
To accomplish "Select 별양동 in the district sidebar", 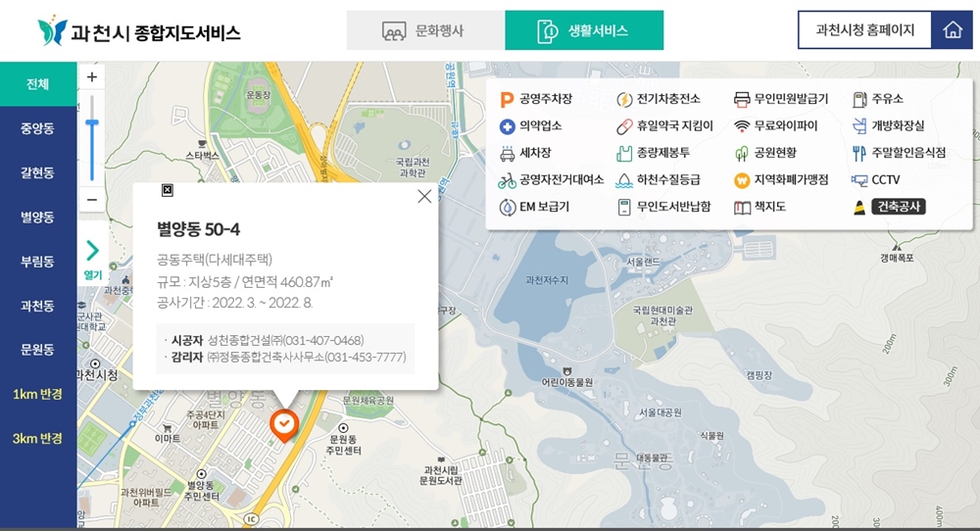I will tap(37, 217).
